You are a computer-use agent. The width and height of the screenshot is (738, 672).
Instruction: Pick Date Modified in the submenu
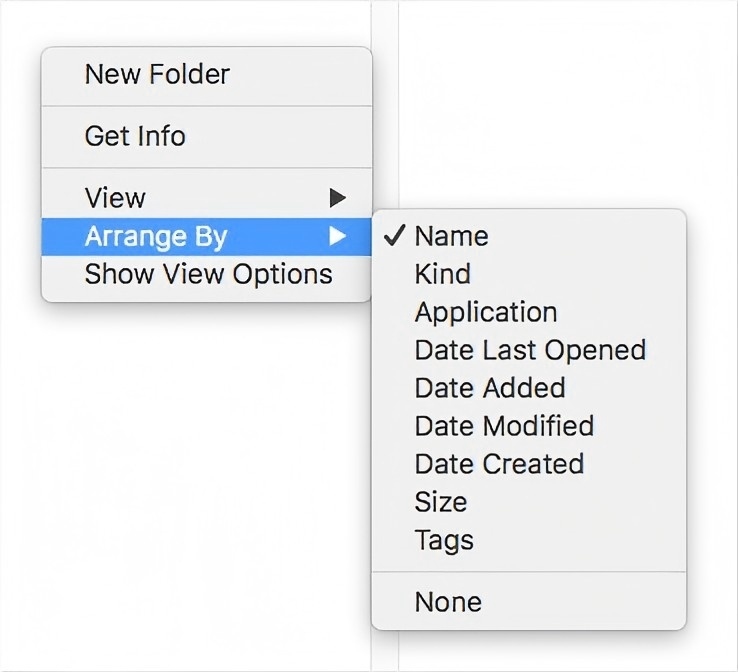pos(504,426)
